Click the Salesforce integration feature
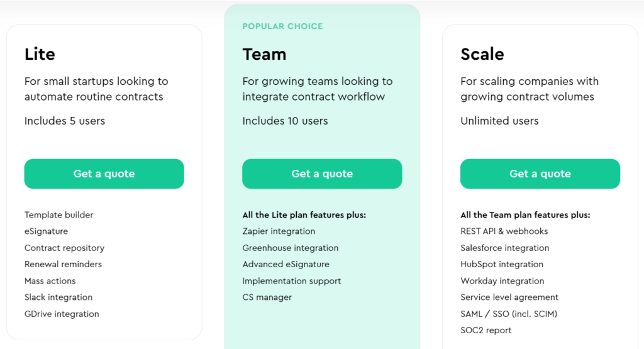644x349 pixels. pos(505,248)
